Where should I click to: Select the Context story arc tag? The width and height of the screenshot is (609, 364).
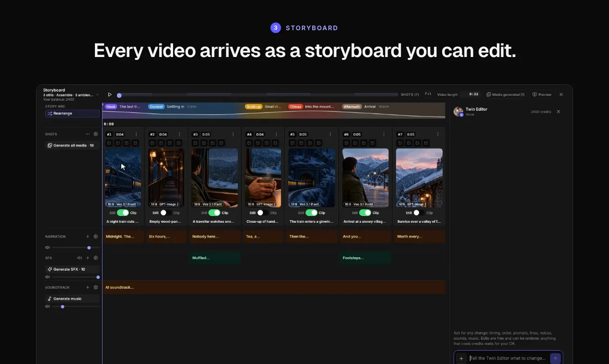click(x=156, y=107)
